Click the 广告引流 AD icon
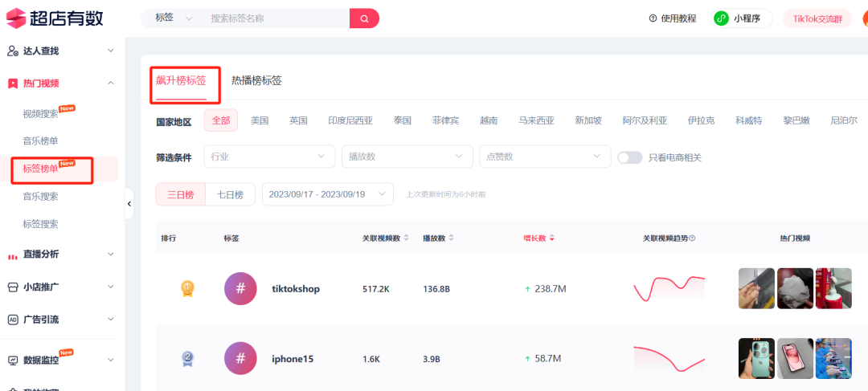The height and width of the screenshot is (391, 868). [x=13, y=320]
